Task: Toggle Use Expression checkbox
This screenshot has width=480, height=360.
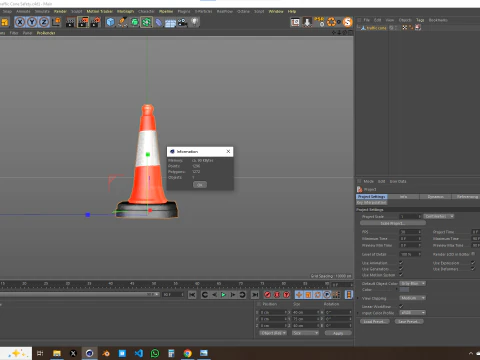Action: coord(473,263)
